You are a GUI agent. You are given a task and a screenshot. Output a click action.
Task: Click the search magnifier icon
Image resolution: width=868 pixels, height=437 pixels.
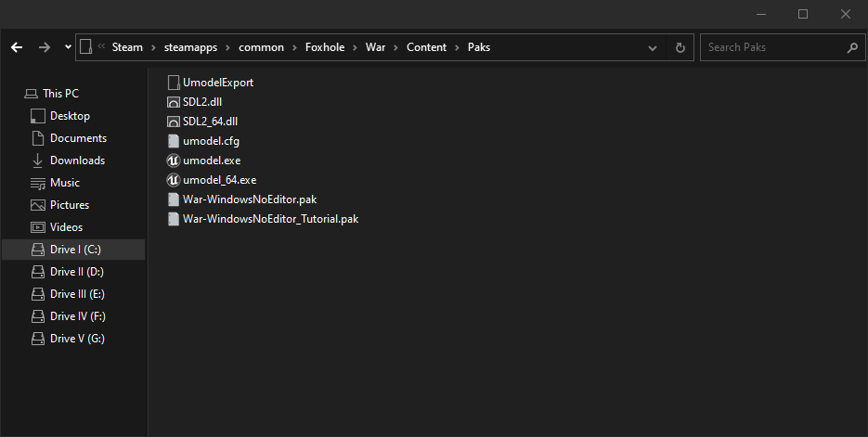(x=852, y=47)
